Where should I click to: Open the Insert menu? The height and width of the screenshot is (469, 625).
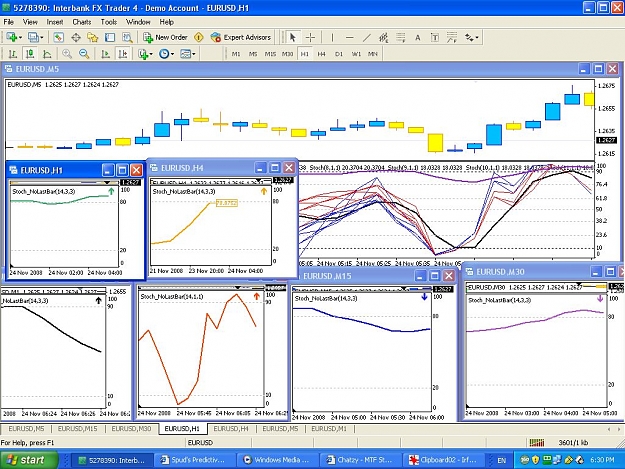point(55,22)
